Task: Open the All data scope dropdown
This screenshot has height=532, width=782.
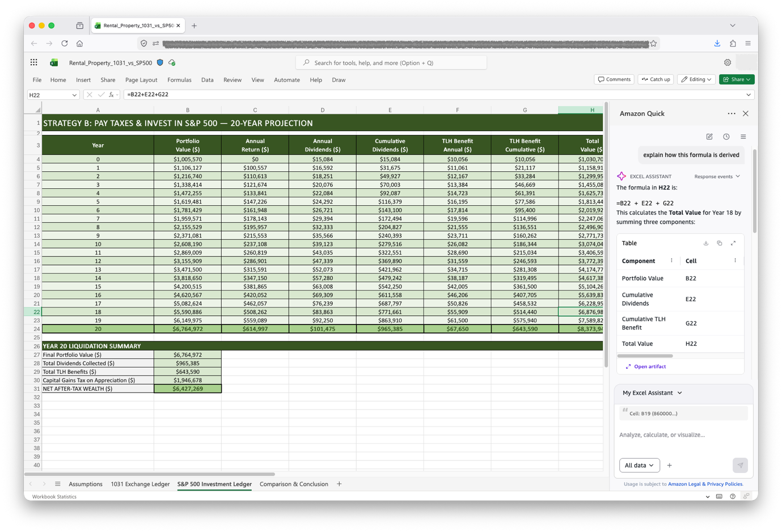Action: click(639, 465)
